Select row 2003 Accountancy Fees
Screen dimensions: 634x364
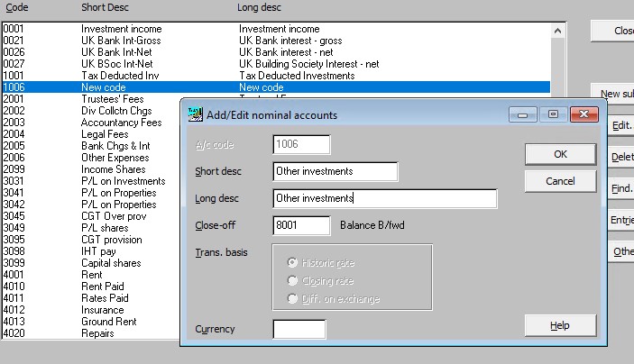point(91,123)
